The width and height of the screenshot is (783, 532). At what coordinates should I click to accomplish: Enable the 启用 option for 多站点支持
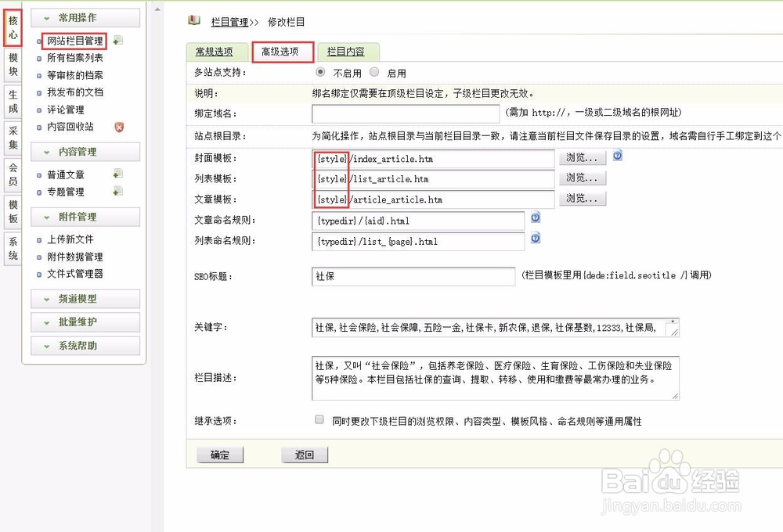click(x=374, y=71)
